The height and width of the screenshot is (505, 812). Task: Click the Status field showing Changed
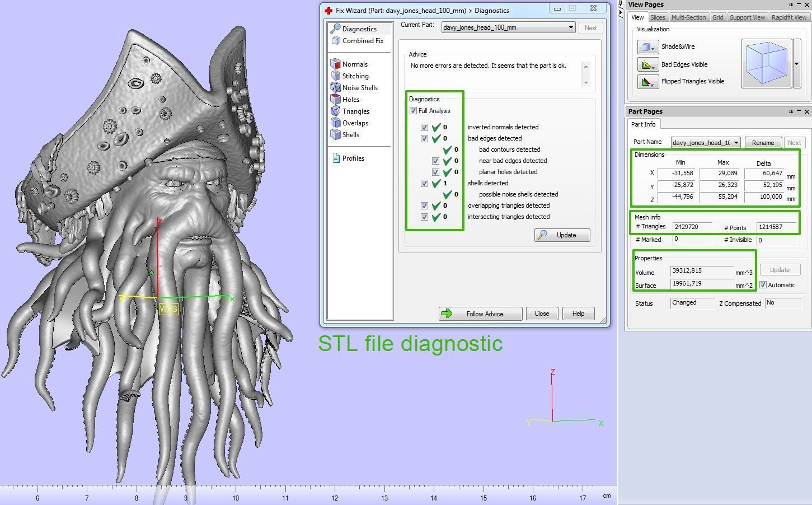[693, 303]
